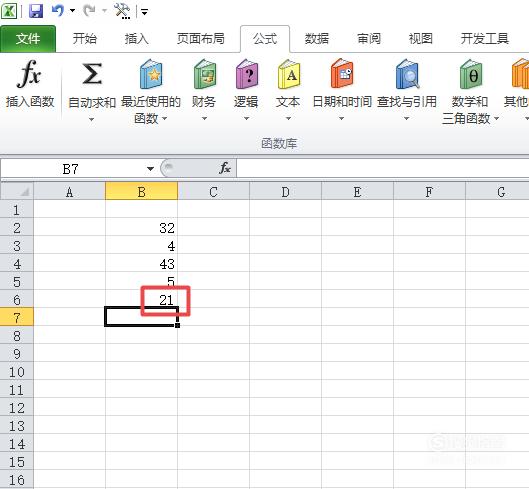The width and height of the screenshot is (529, 489).
Task: Click the 插入函数 fx button
Action: [30, 84]
